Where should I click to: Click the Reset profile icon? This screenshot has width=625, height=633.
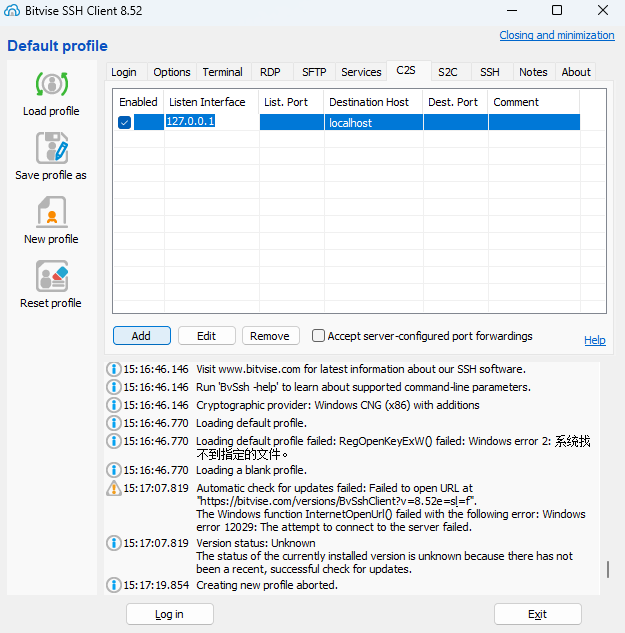(x=52, y=276)
